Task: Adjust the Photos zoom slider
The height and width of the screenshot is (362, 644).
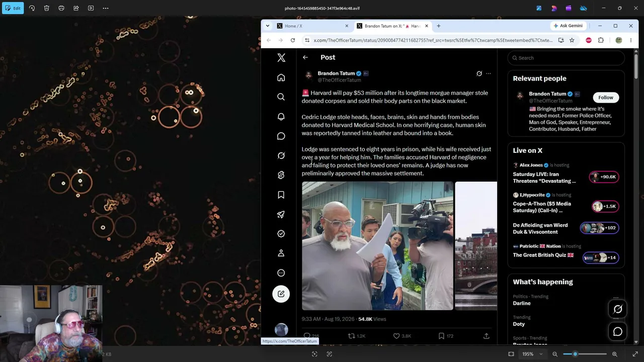Action: 585,354
